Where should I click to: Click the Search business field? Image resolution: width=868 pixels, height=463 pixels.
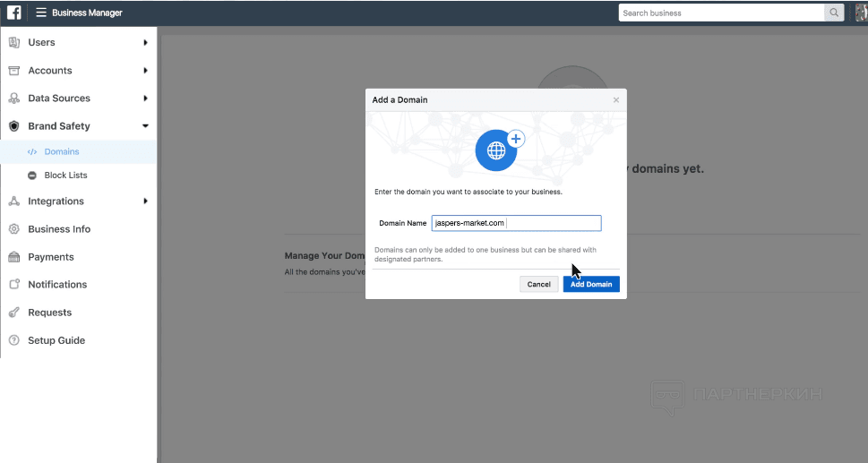[721, 13]
